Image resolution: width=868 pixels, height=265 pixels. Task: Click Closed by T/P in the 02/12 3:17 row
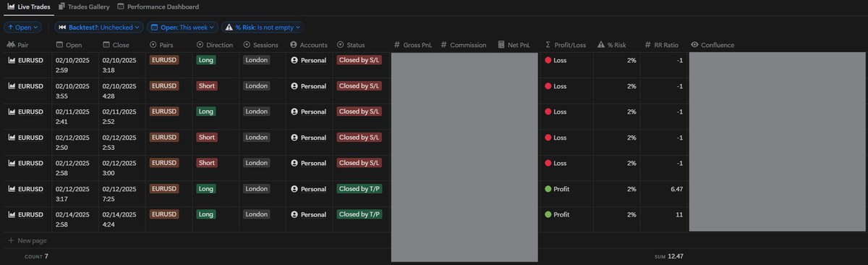point(359,188)
